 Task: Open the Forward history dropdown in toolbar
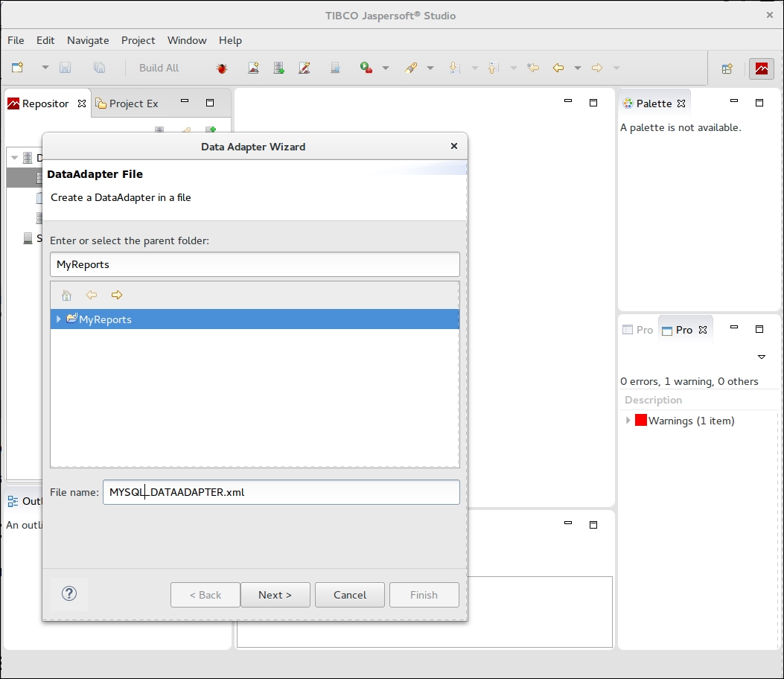(x=616, y=68)
